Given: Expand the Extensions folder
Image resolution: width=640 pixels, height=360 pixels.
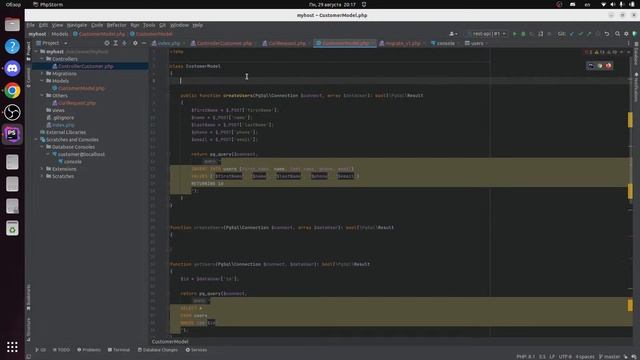Looking at the screenshot, I should coord(42,169).
